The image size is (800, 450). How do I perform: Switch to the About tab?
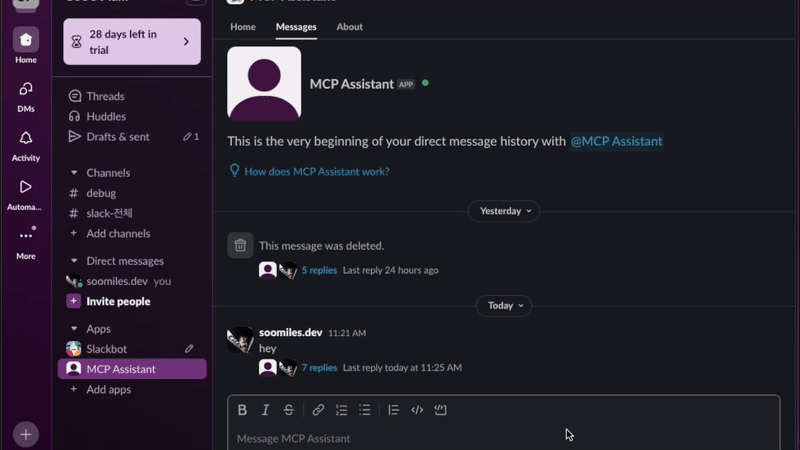pyautogui.click(x=349, y=27)
